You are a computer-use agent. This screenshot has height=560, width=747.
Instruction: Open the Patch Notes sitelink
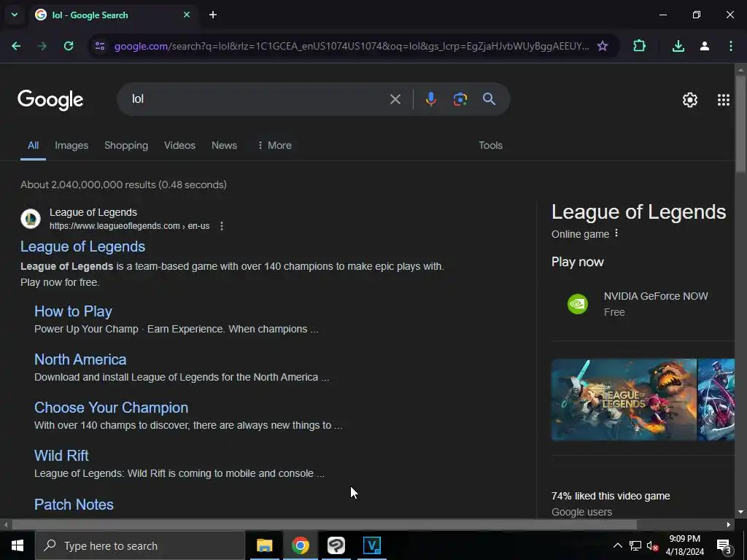pyautogui.click(x=74, y=505)
